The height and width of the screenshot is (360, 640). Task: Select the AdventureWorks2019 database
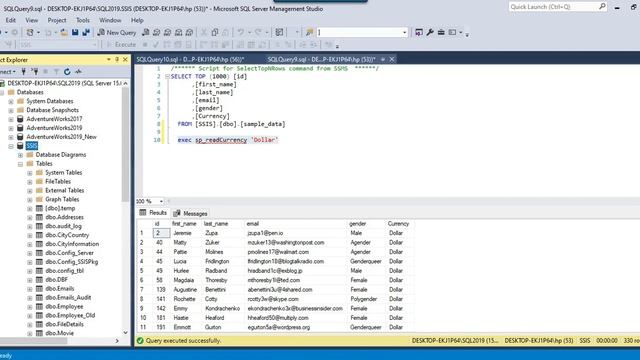54,128
